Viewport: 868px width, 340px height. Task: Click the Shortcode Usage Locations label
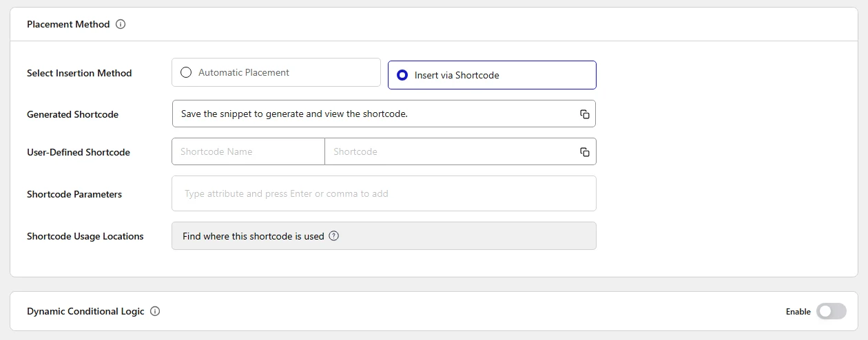pyautogui.click(x=85, y=236)
